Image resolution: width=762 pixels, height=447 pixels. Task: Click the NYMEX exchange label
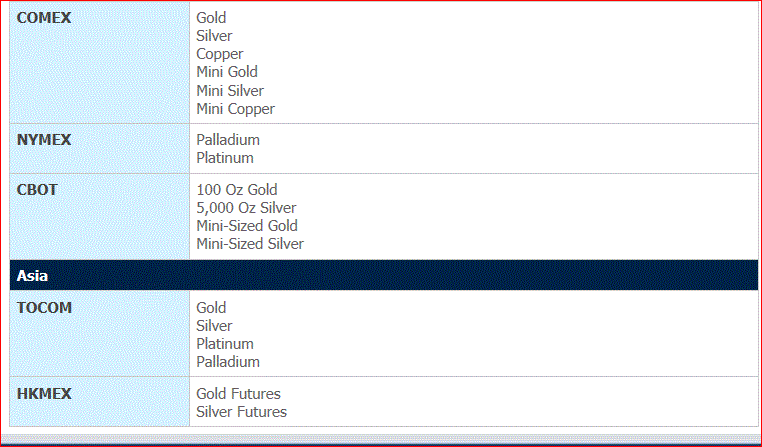(x=44, y=140)
